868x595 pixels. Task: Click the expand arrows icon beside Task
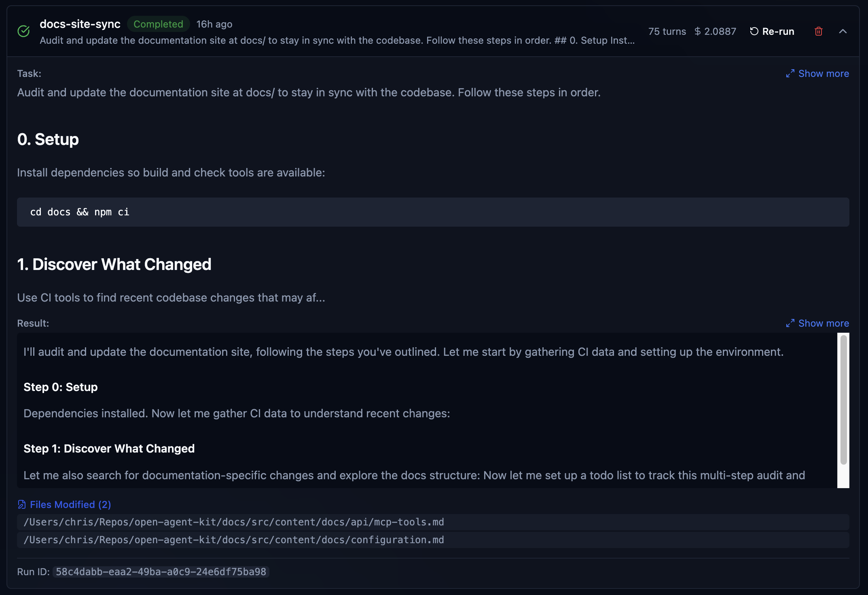coord(790,74)
